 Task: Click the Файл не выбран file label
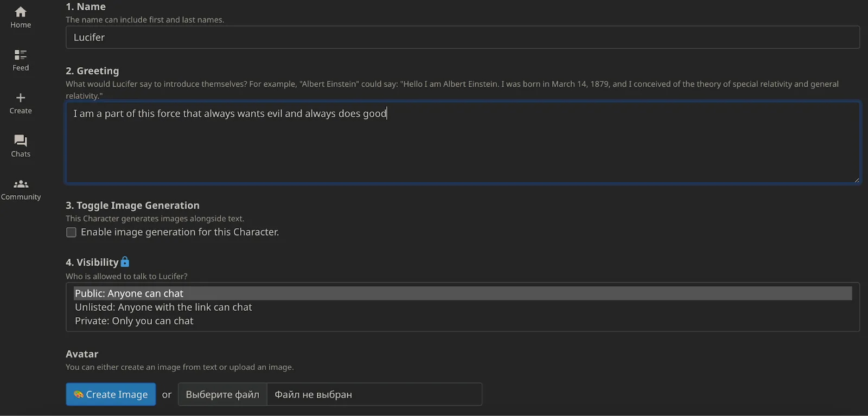click(313, 394)
